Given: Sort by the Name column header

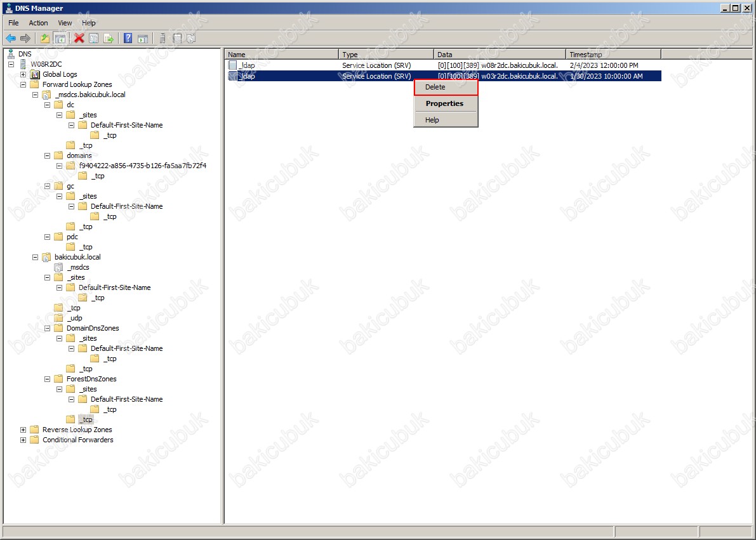Looking at the screenshot, I should click(x=282, y=55).
